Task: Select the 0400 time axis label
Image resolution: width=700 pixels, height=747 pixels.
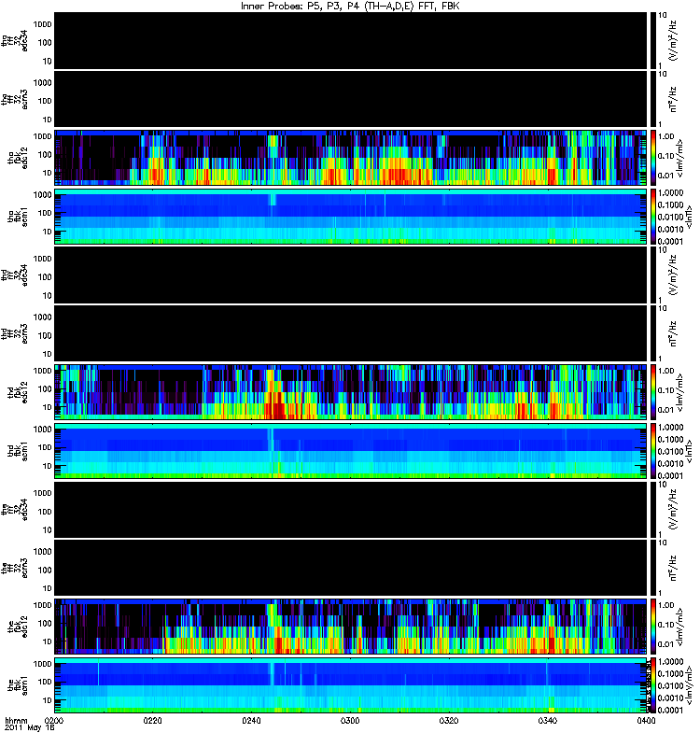Action: coord(646,720)
